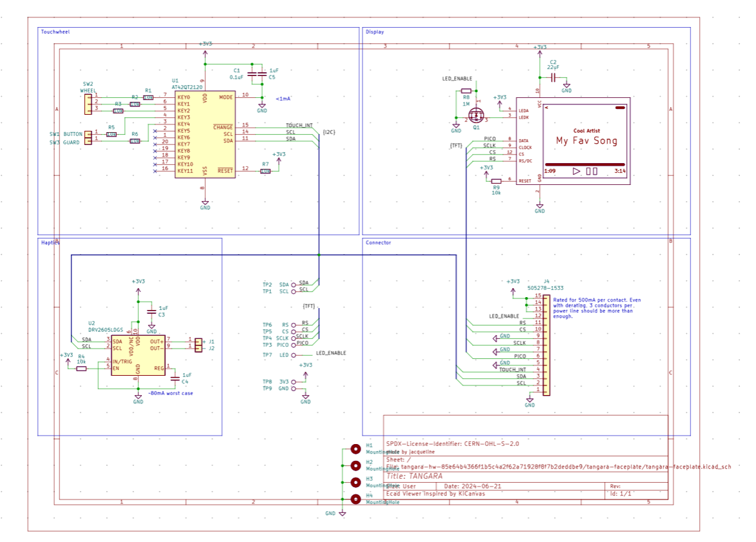Click the pause icon in the display graphic

pos(592,171)
